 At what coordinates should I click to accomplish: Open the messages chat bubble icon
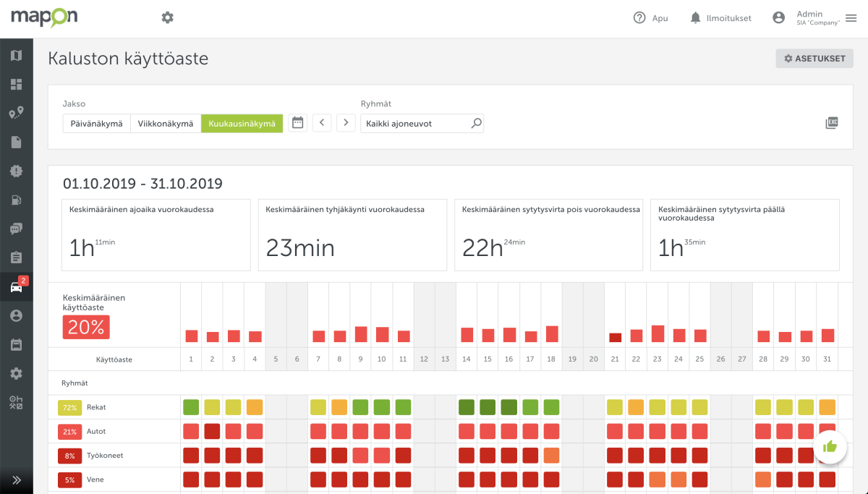(x=16, y=229)
